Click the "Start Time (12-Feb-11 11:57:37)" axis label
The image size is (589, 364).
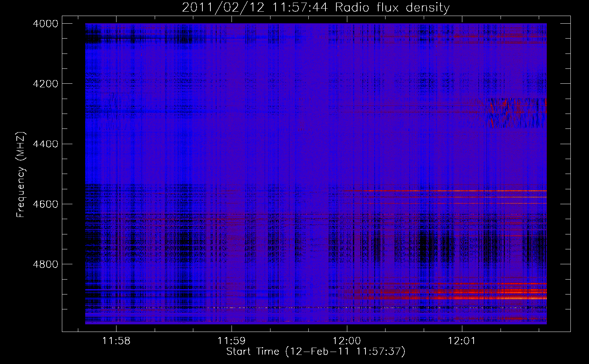(316, 352)
